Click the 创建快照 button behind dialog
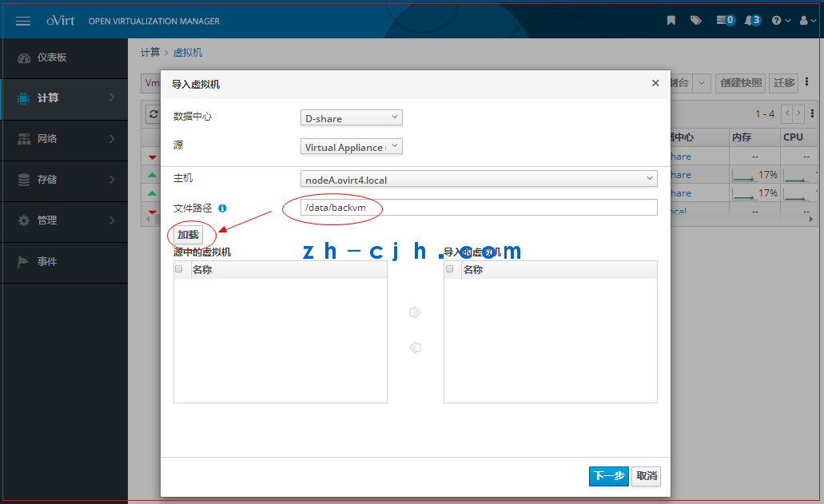Viewport: 824px width, 504px height. [x=740, y=83]
